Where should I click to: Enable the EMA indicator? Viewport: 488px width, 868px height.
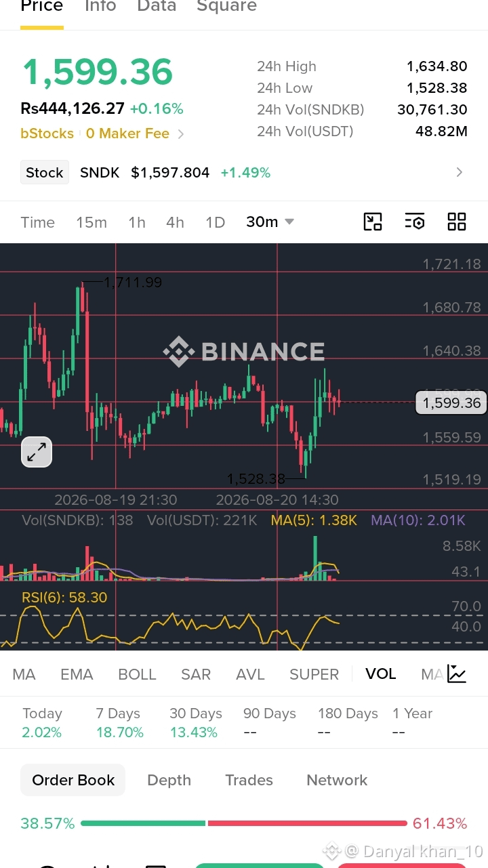point(77,674)
